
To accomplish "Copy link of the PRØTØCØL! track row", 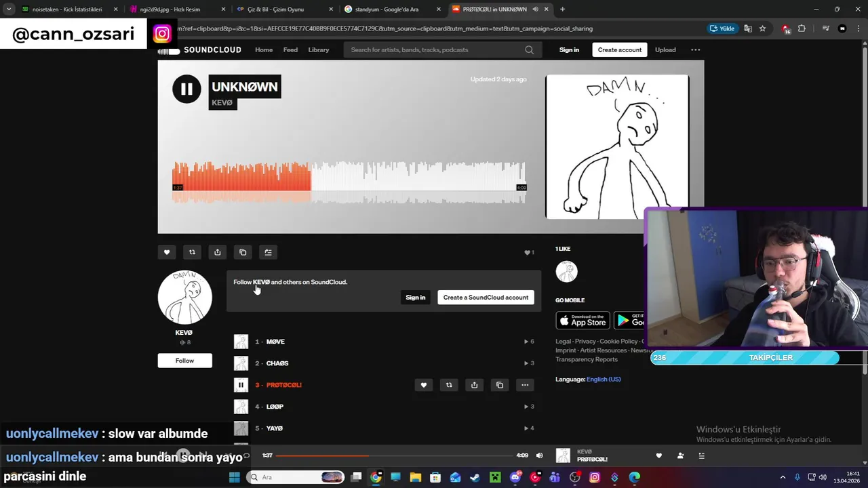I will 500,385.
